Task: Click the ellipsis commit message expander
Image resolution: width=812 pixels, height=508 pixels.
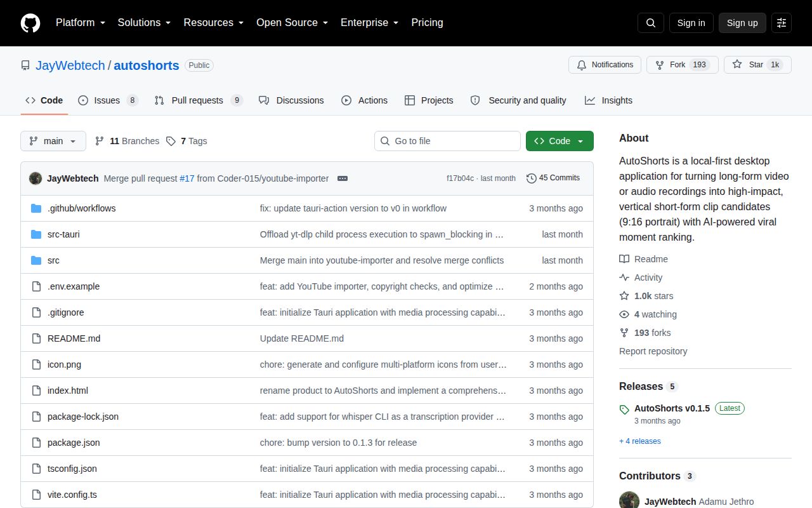Action: pyautogui.click(x=343, y=178)
